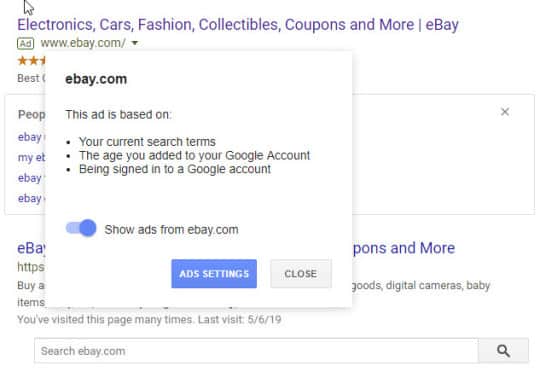The image size is (540, 377).
Task: Click the ebay.com dialog heading
Action: [96, 79]
